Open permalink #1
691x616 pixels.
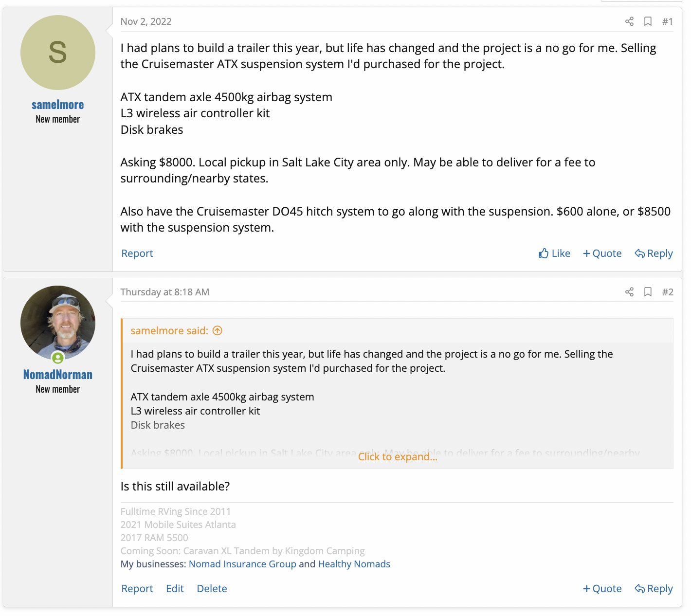[x=668, y=21]
